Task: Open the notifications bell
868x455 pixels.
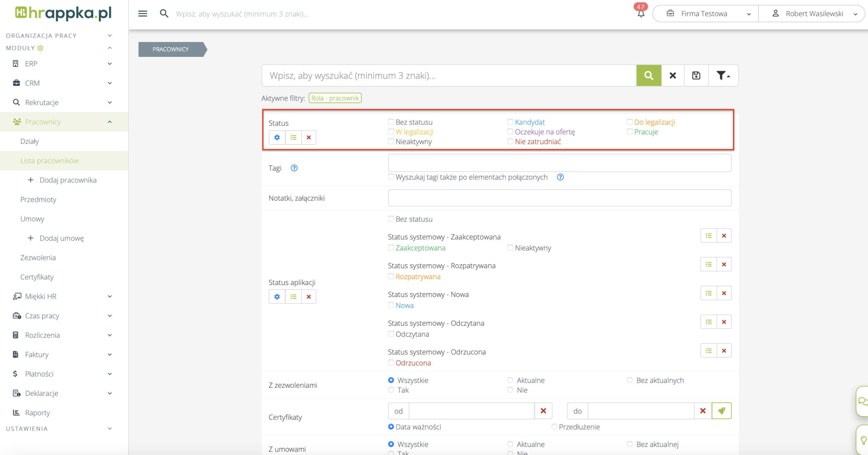Action: tap(641, 14)
